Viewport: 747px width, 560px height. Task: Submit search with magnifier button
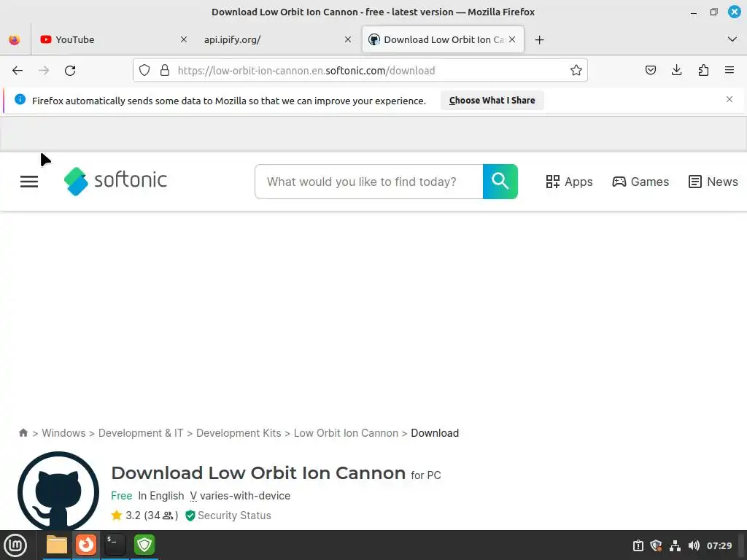point(500,182)
